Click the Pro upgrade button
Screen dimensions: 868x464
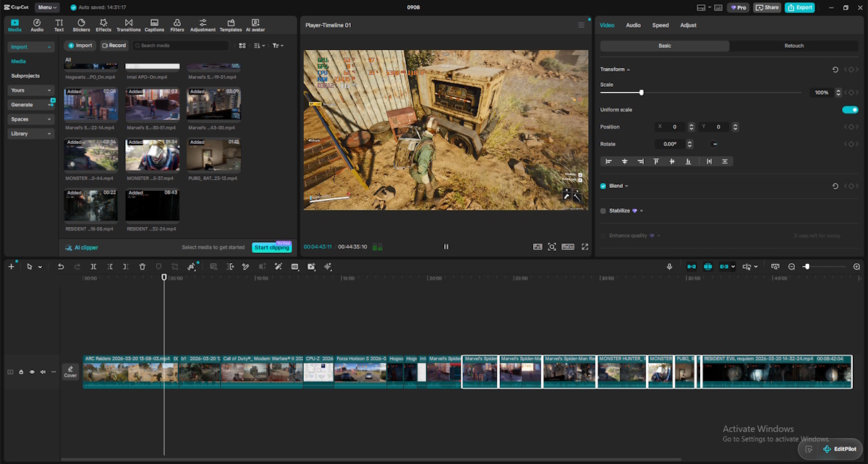pos(738,7)
